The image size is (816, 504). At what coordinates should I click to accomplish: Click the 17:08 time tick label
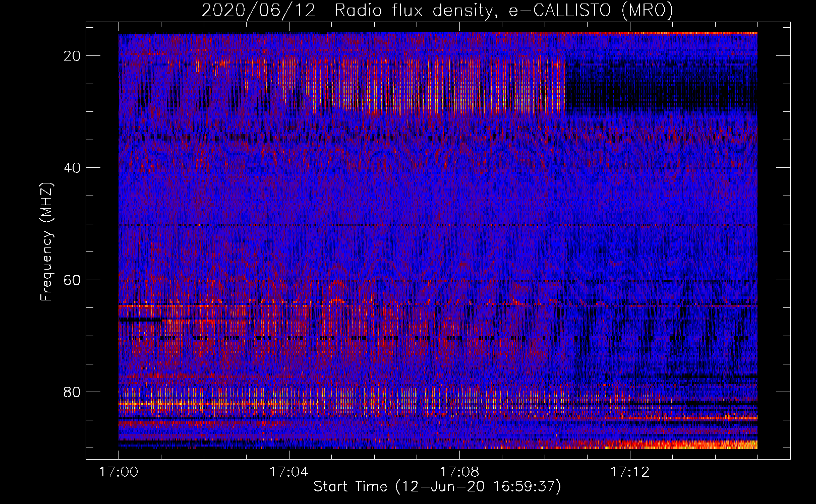(x=459, y=472)
